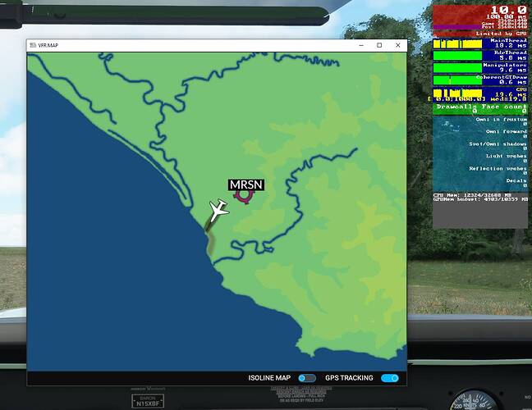Screen dimensions: 532x410
Task: Toggle the Isoline Map switch
Action: tap(307, 378)
